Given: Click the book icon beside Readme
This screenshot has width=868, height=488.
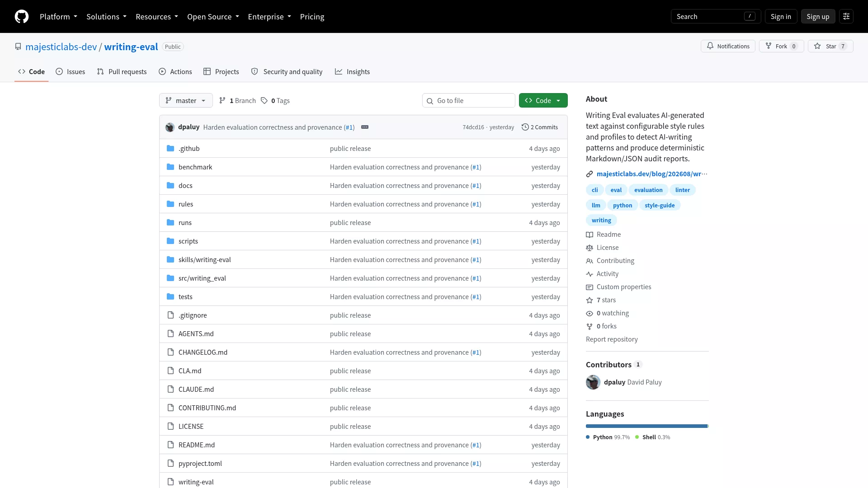Looking at the screenshot, I should [x=590, y=235].
